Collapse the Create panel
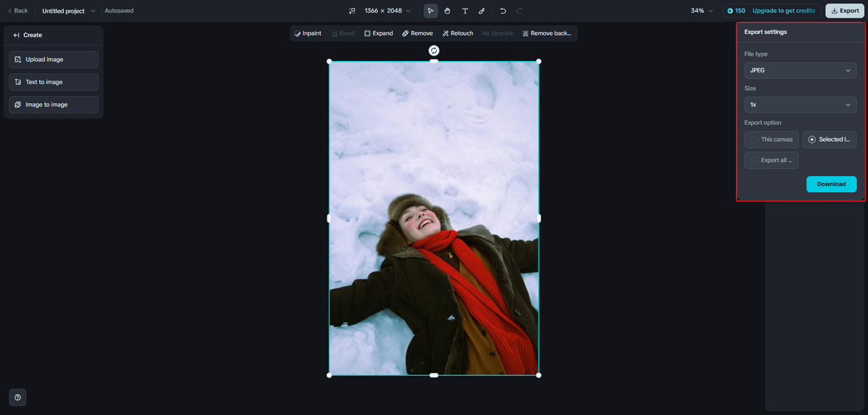 coord(16,35)
